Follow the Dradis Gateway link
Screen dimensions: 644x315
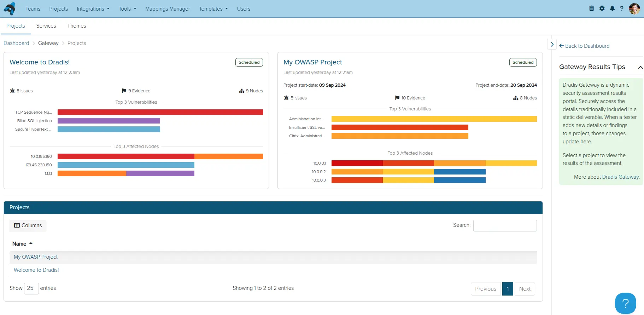[x=620, y=177]
